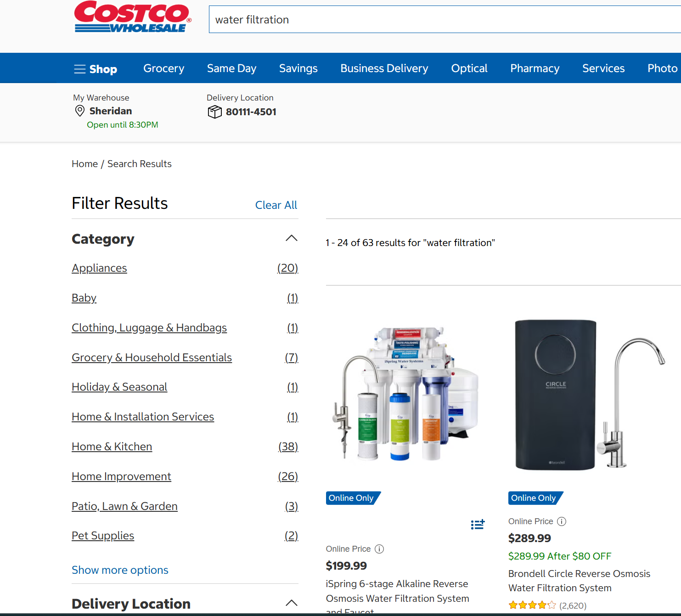This screenshot has height=616, width=681.
Task: Click the info icon above $289.99 price
Action: tap(562, 521)
